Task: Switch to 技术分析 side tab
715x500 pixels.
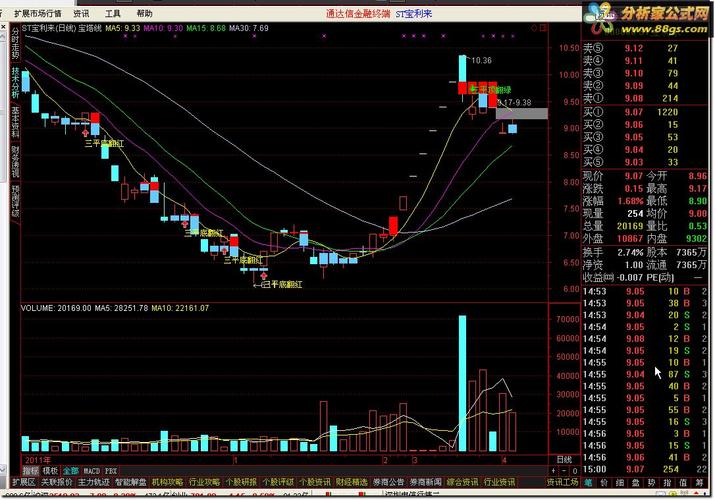Action: [x=15, y=81]
